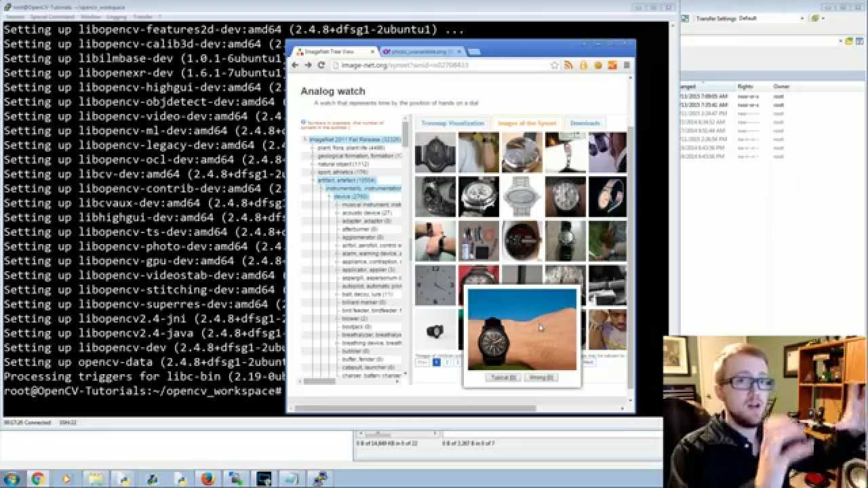Select the plant, flora, plant life node
The image size is (868, 488).
pyautogui.click(x=351, y=148)
